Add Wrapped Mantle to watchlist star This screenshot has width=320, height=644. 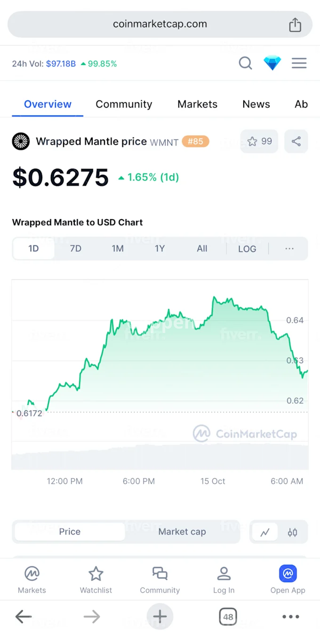click(x=259, y=141)
